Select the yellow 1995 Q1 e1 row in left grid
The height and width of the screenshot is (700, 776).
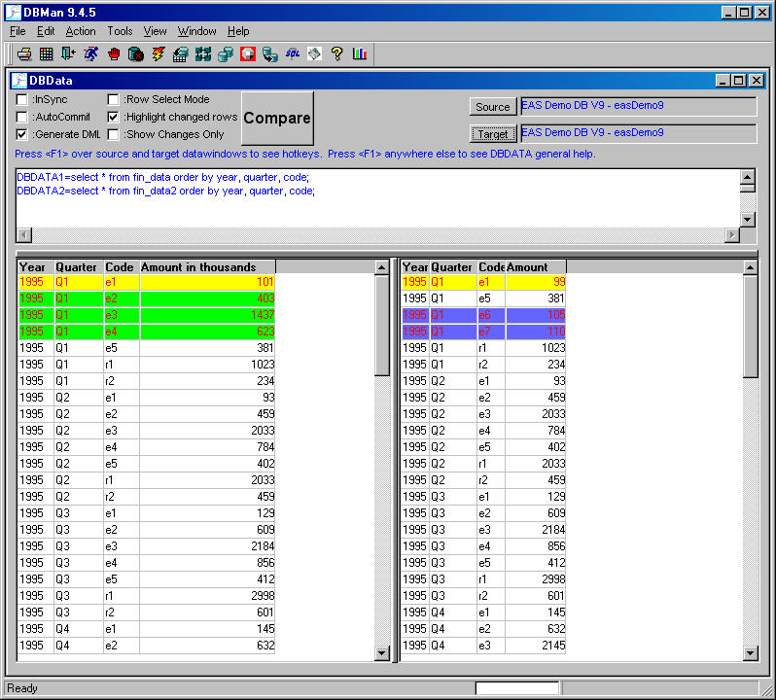(x=146, y=282)
